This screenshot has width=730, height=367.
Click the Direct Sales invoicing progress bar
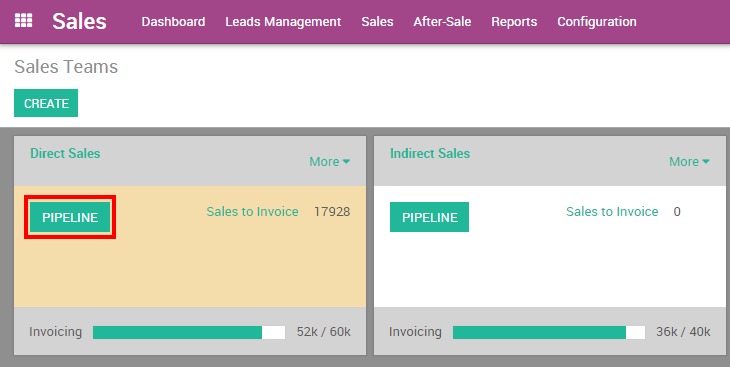click(189, 332)
